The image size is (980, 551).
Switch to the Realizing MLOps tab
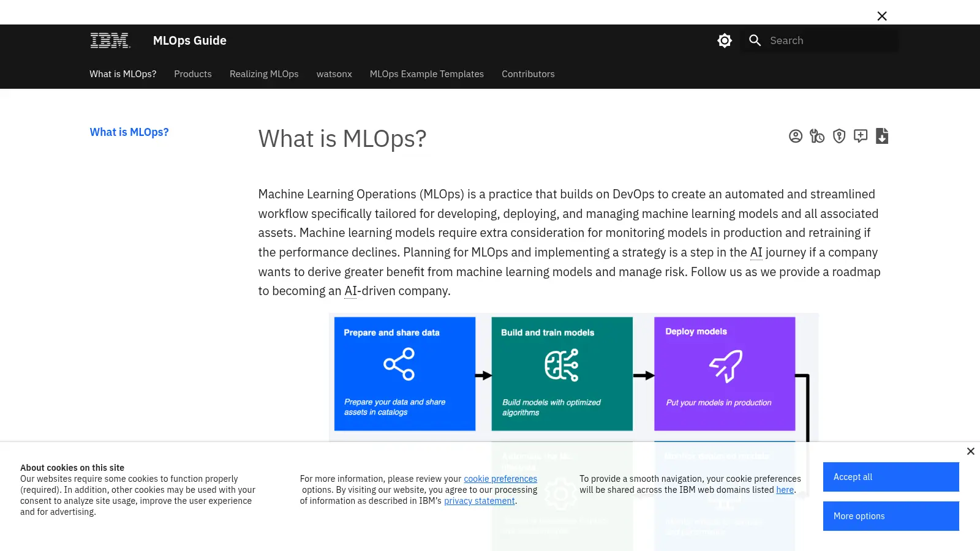tap(264, 74)
